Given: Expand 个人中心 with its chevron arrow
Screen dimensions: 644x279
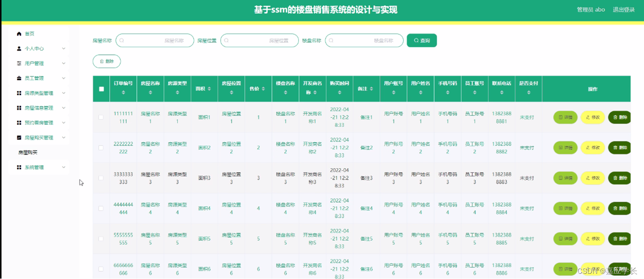Looking at the screenshot, I should point(63,48).
